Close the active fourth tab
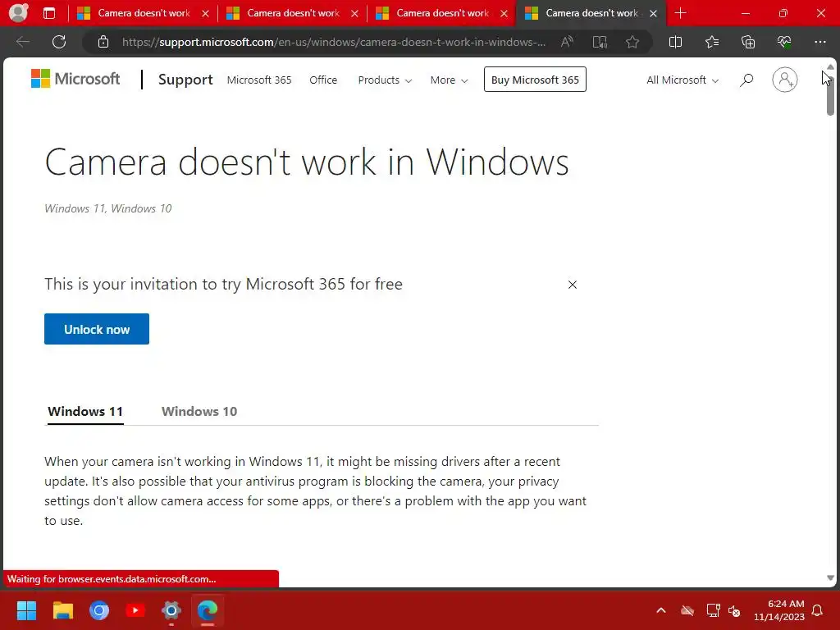Viewport: 840px width, 630px height. coord(653,14)
